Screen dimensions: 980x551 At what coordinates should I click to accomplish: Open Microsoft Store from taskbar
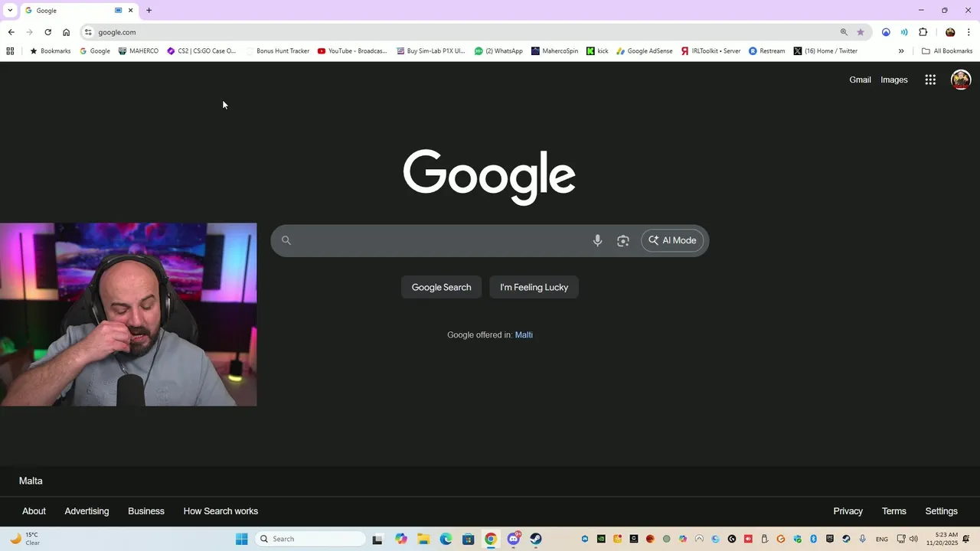(x=468, y=539)
